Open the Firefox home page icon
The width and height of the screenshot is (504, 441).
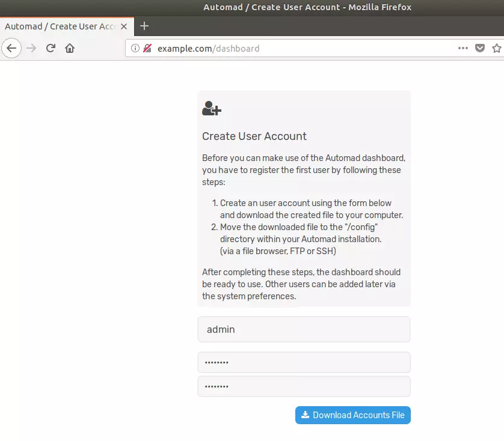coord(70,48)
